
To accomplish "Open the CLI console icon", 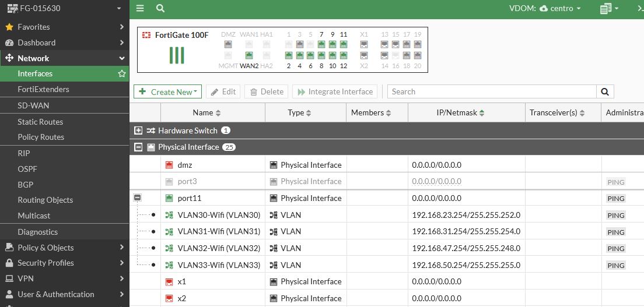I will point(640,8).
